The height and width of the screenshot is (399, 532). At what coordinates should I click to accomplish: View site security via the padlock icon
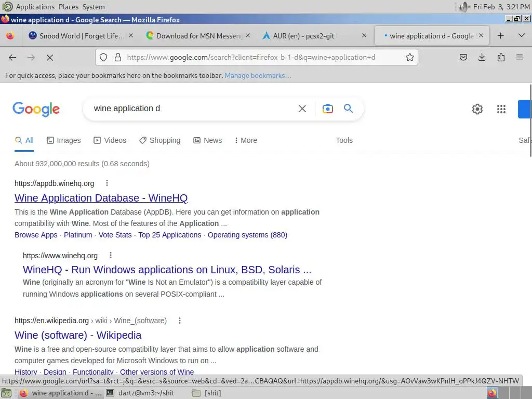point(118,57)
